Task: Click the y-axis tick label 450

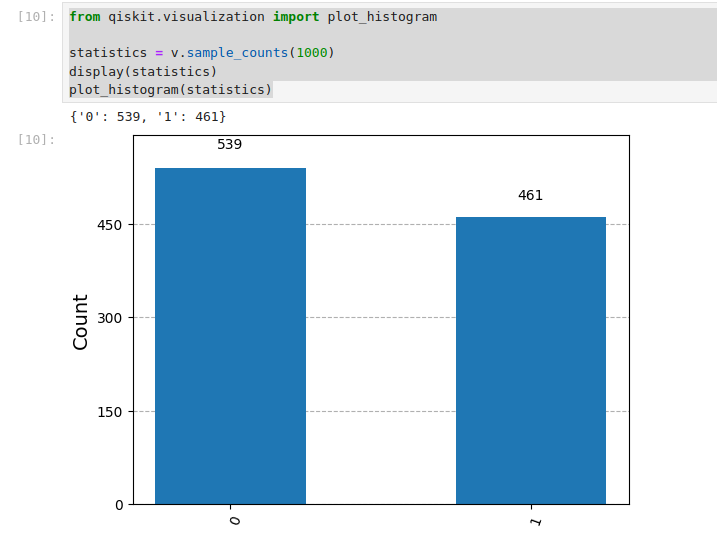Action: pyautogui.click(x=109, y=225)
